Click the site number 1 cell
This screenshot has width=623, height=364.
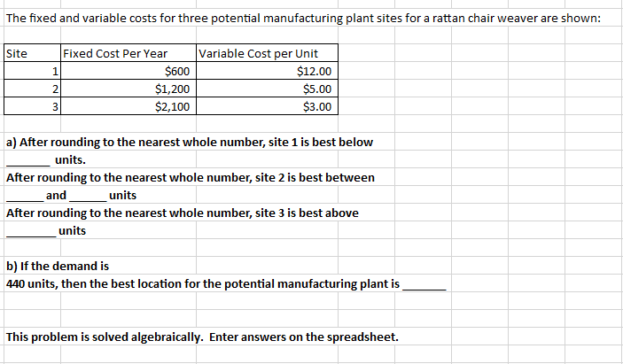(x=32, y=71)
